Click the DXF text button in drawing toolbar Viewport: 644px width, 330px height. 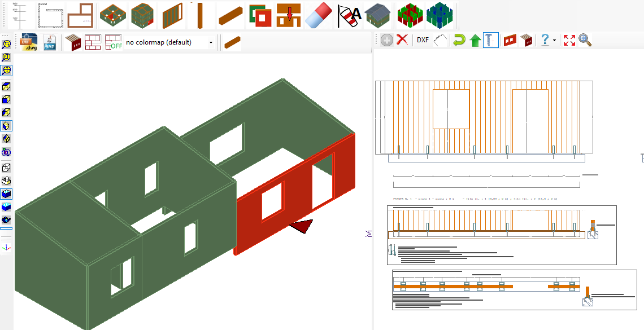click(423, 40)
